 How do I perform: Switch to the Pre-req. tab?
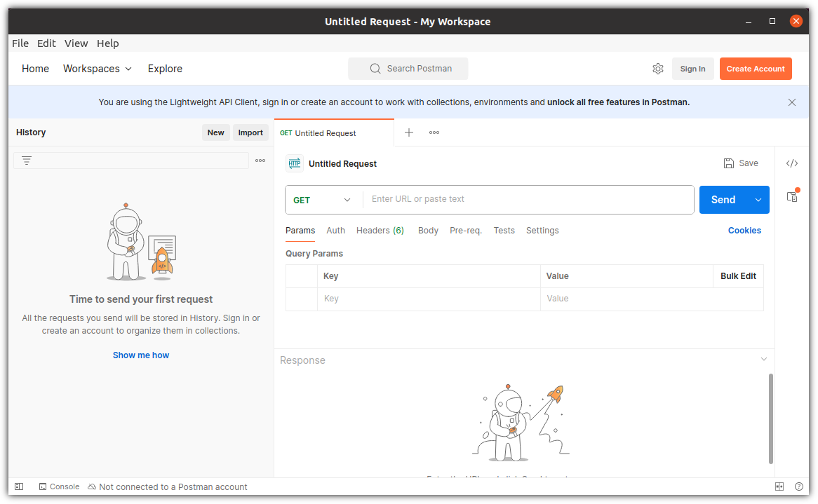coord(465,231)
